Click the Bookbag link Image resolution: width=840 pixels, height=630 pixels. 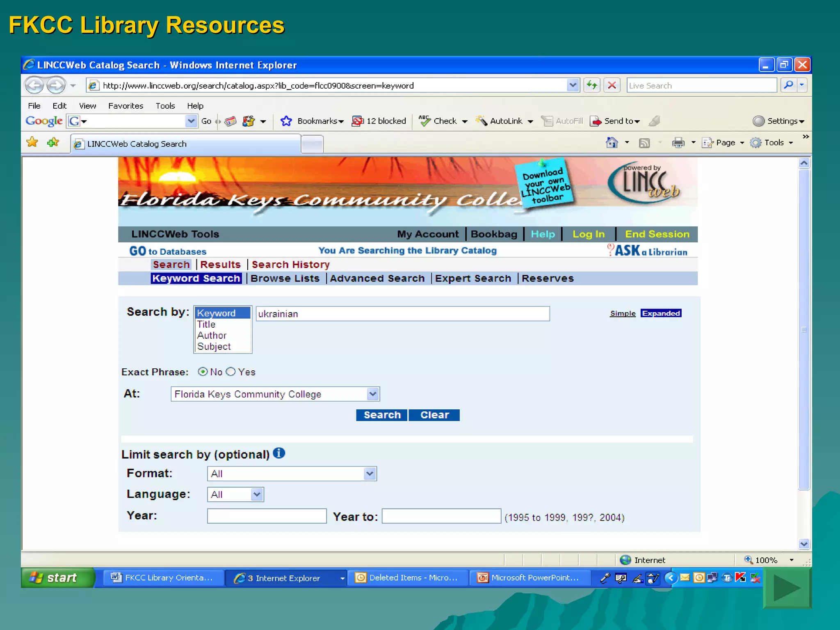pos(494,234)
